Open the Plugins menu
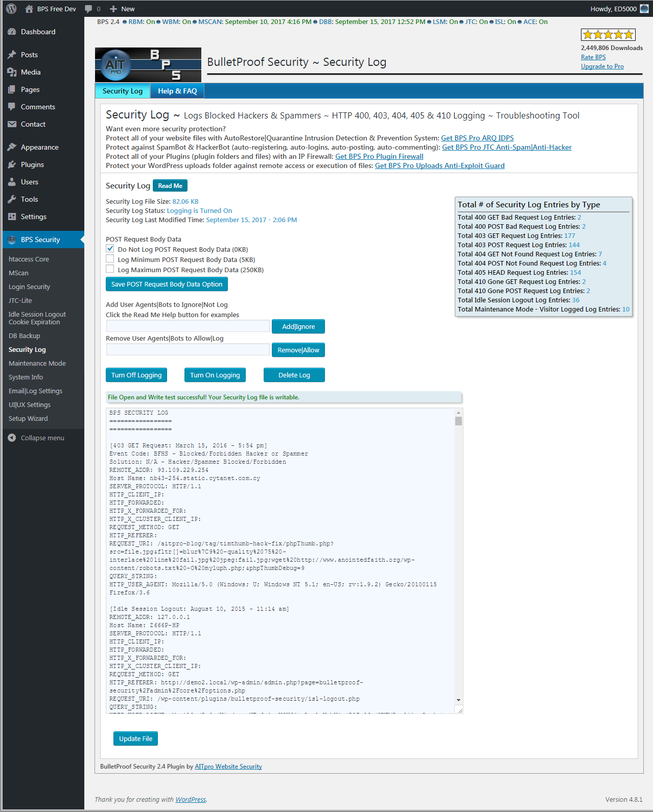This screenshot has height=812, width=653. click(x=43, y=164)
